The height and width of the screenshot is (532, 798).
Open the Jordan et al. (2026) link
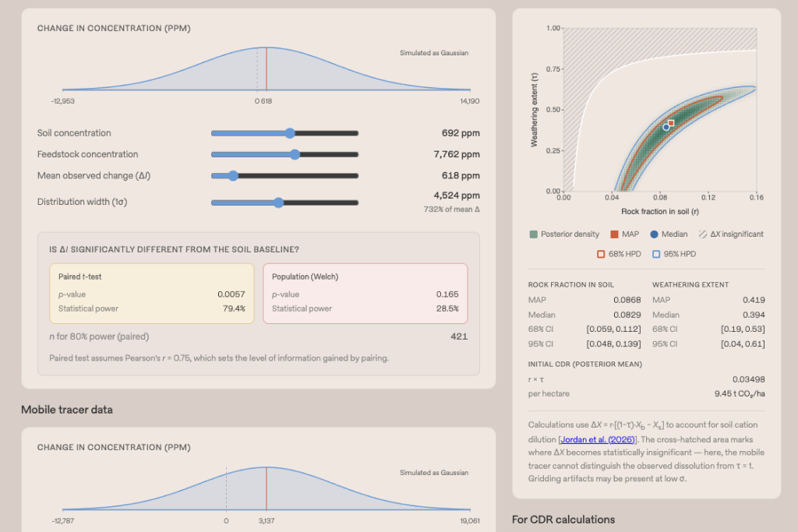pos(598,439)
